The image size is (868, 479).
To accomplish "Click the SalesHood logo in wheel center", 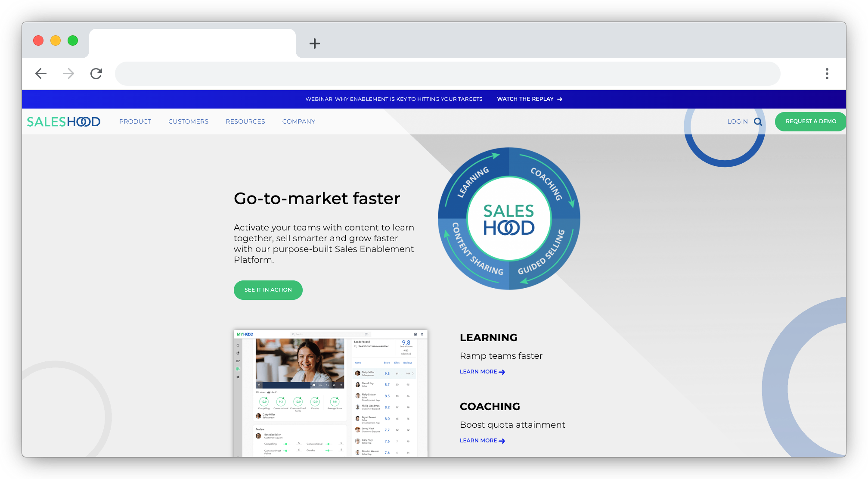I will tap(509, 219).
